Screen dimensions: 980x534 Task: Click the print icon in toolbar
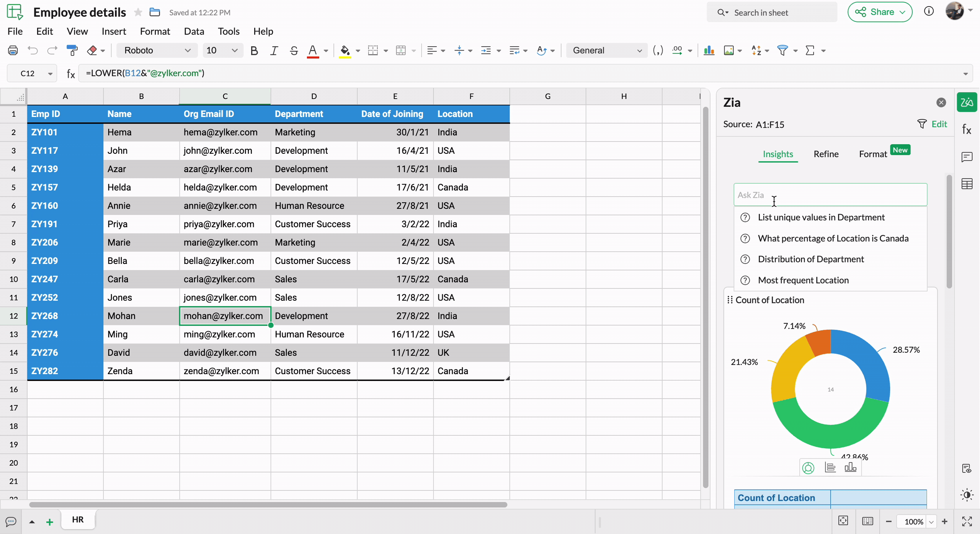point(13,50)
